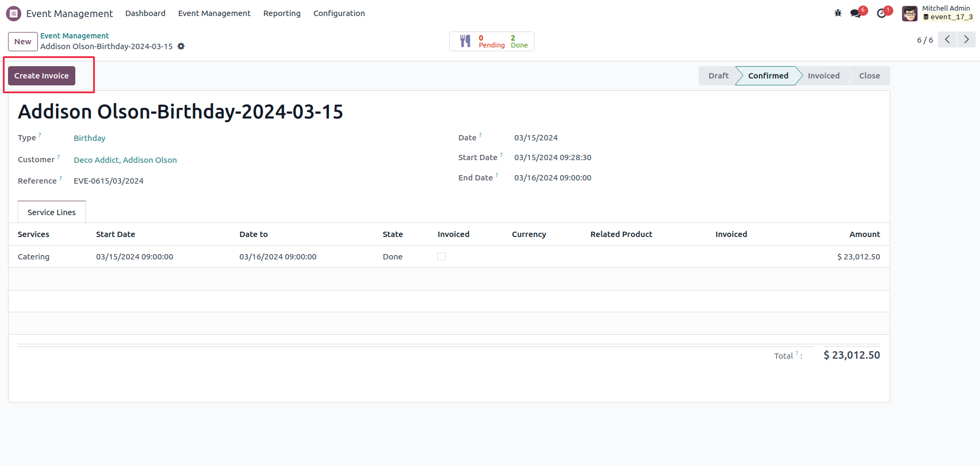Click the record title Addison Olson-Birthday-2024-03-15
The image size is (980, 466).
point(181,112)
